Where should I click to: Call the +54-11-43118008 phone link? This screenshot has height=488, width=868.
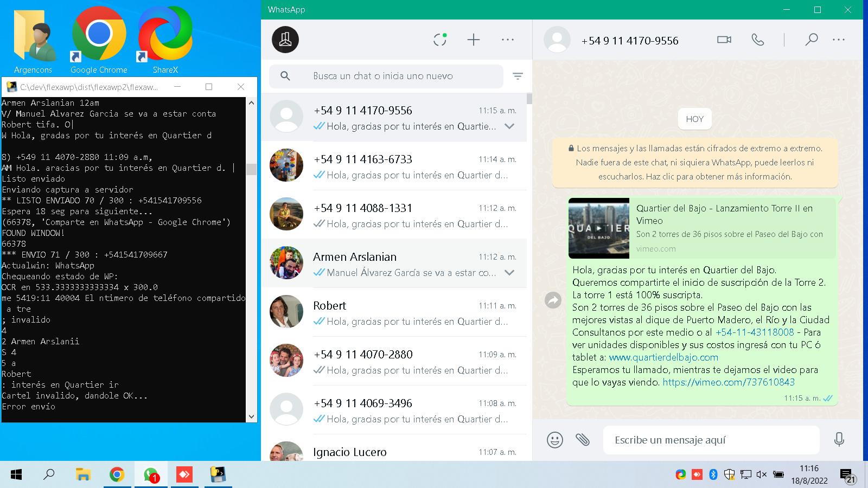(x=755, y=332)
